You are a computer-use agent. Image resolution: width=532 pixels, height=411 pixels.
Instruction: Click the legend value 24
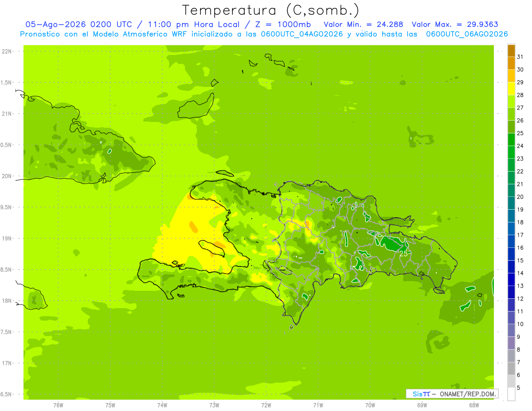coord(520,146)
